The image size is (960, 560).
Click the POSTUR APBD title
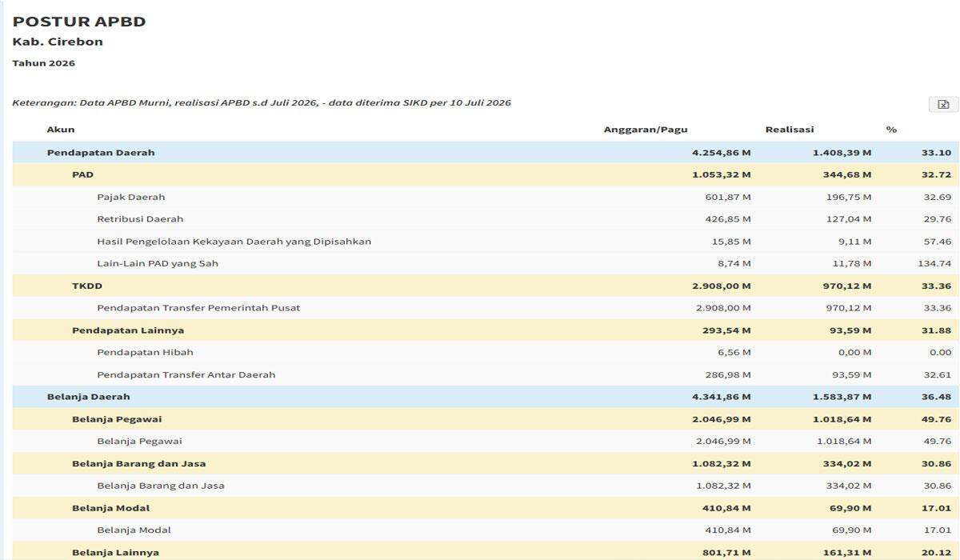click(x=79, y=22)
